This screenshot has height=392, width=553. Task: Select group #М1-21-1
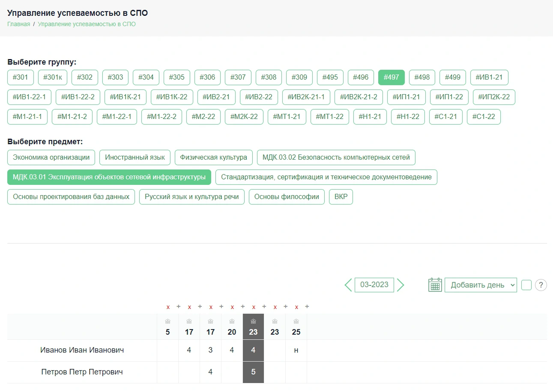(27, 117)
